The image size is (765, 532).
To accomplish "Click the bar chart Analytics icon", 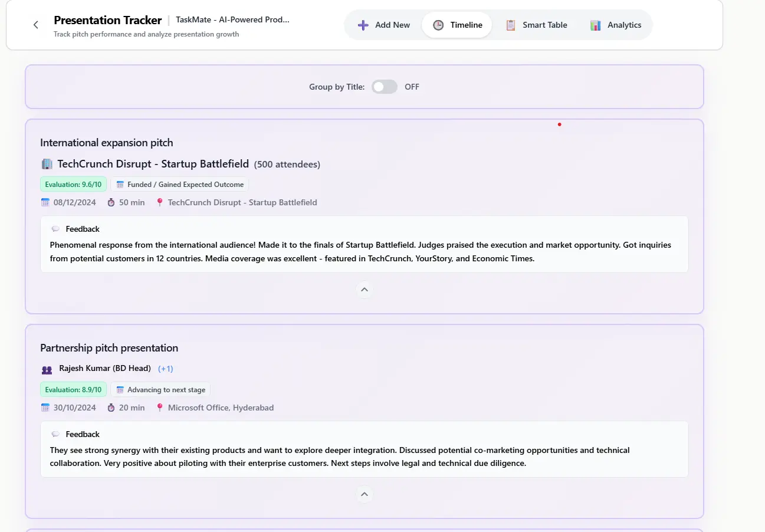I will click(596, 25).
